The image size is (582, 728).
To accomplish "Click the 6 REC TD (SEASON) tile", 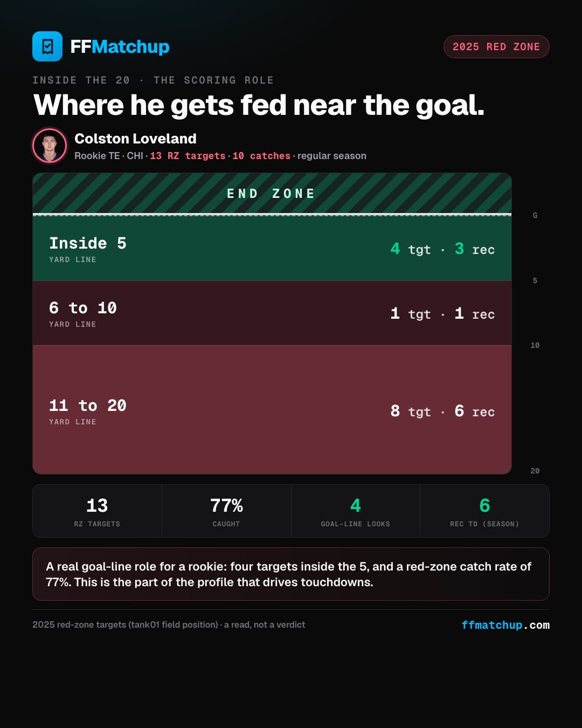I will 484,511.
